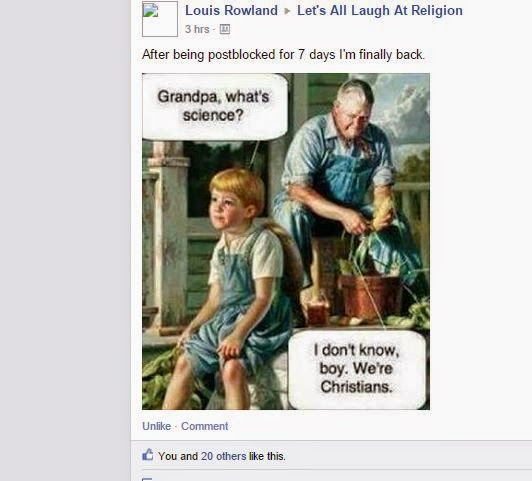Click the 'You' word in likes summary
The width and height of the screenshot is (532, 481).
(168, 456)
